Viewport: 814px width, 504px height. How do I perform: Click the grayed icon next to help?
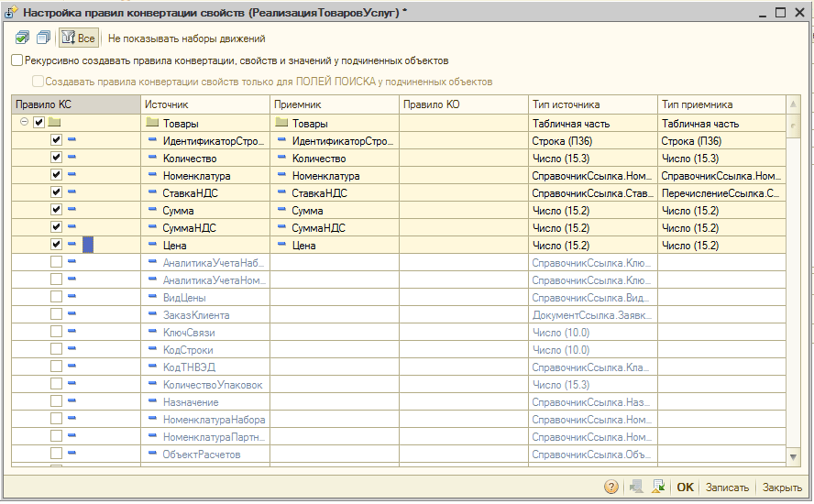[636, 487]
